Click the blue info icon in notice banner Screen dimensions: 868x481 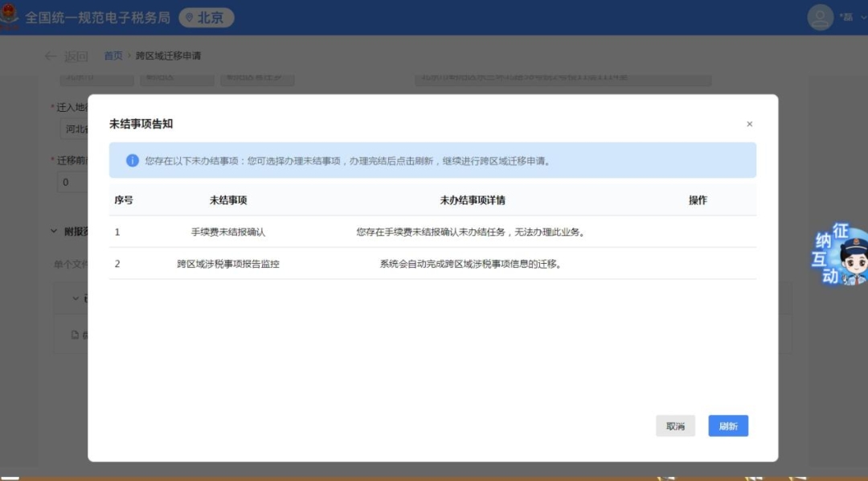coord(133,161)
